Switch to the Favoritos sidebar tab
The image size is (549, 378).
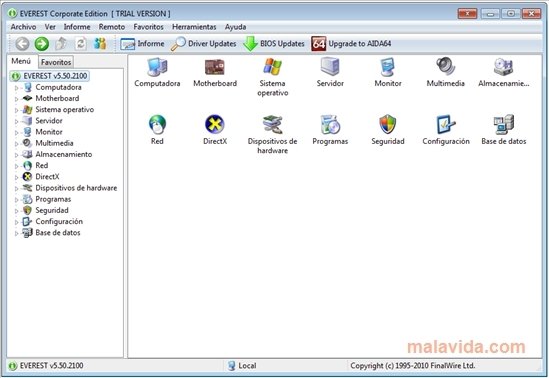(56, 62)
